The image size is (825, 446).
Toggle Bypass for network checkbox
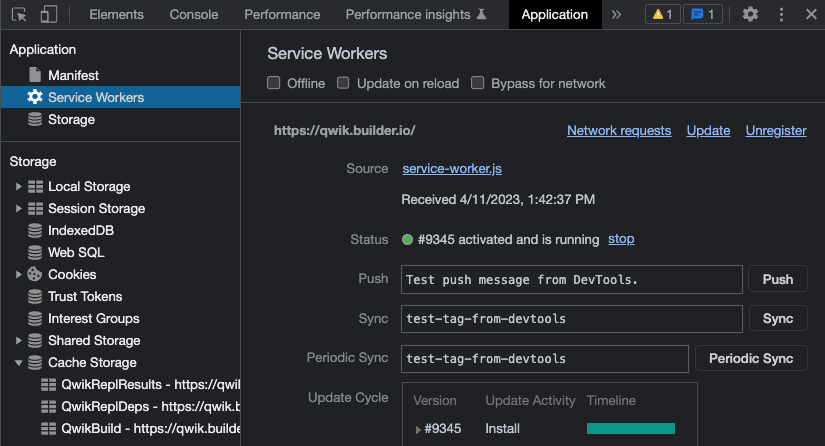pyautogui.click(x=478, y=84)
